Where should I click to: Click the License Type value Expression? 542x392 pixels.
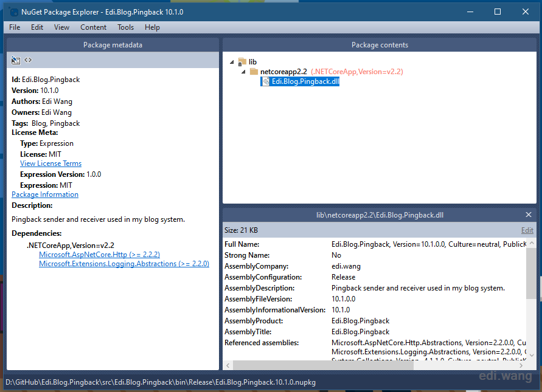tap(57, 143)
